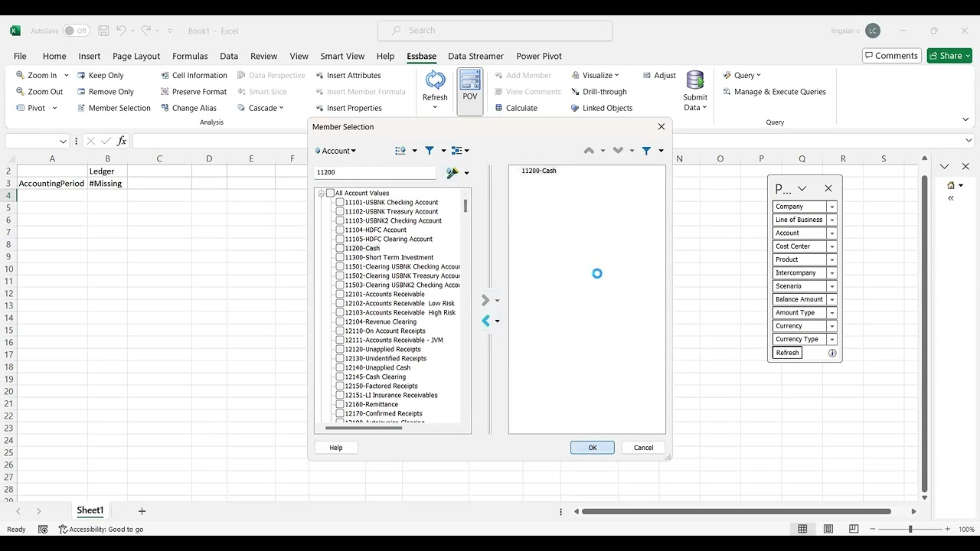
Task: Check 11104-HDFC Account checkbox
Action: (340, 230)
